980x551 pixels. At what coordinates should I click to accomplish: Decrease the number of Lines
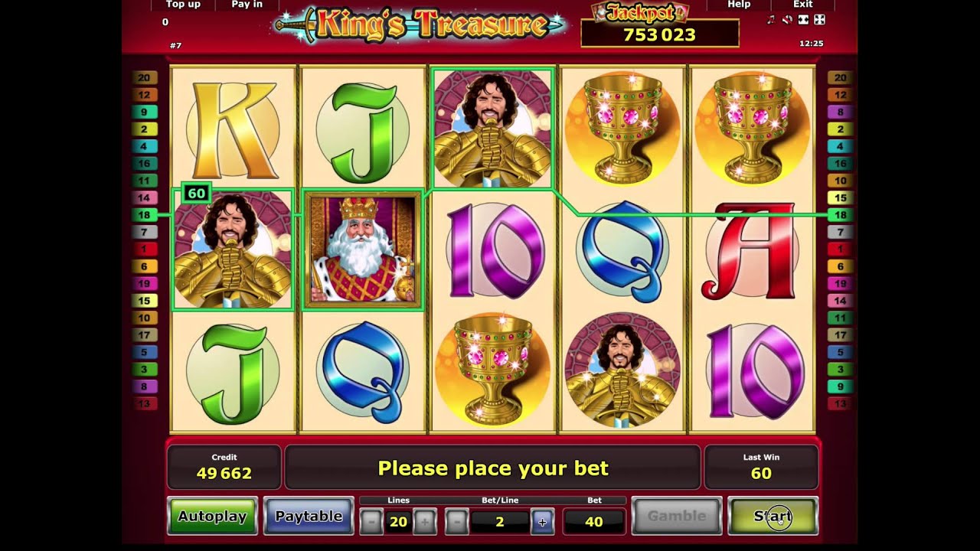(x=371, y=522)
